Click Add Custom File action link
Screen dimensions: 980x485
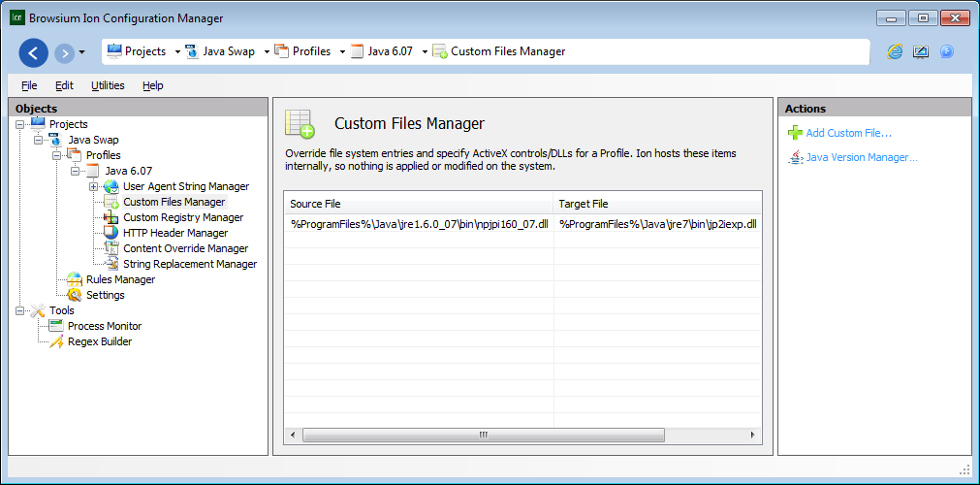pyautogui.click(x=848, y=133)
